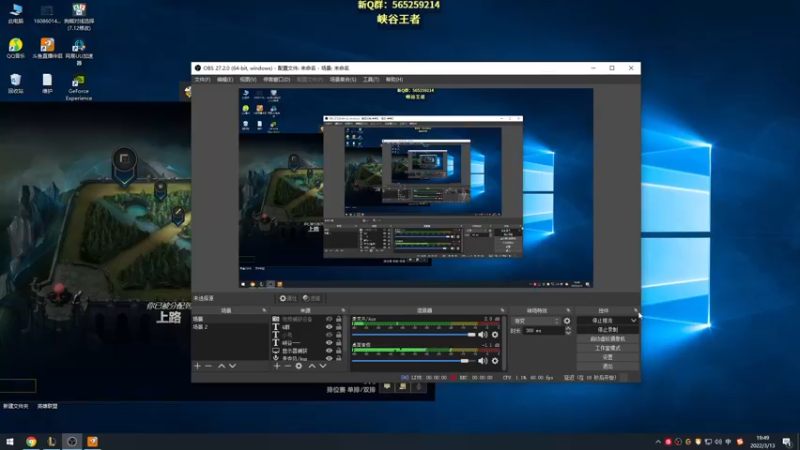Mute the Mic/Aux speaker icon
This screenshot has height=450, width=800.
[x=483, y=335]
